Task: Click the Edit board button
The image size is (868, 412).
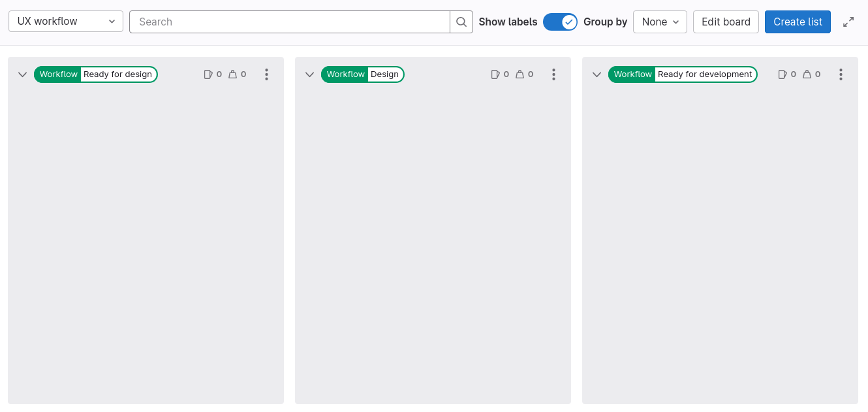Action: point(726,22)
